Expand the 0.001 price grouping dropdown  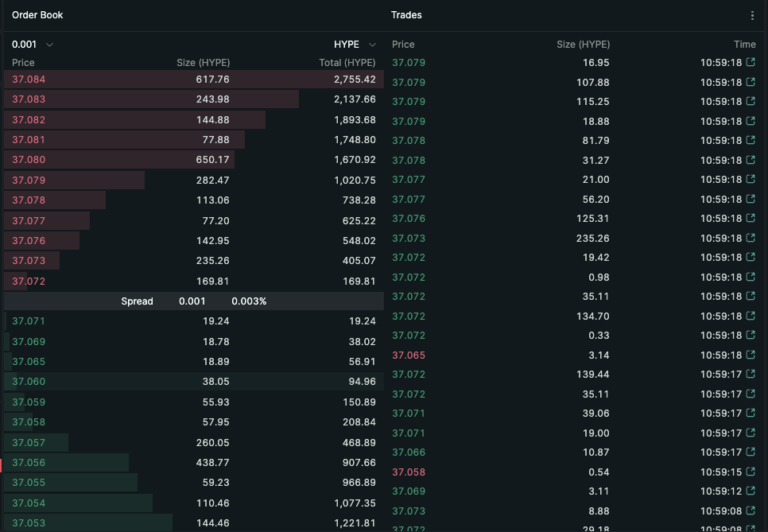(x=33, y=44)
